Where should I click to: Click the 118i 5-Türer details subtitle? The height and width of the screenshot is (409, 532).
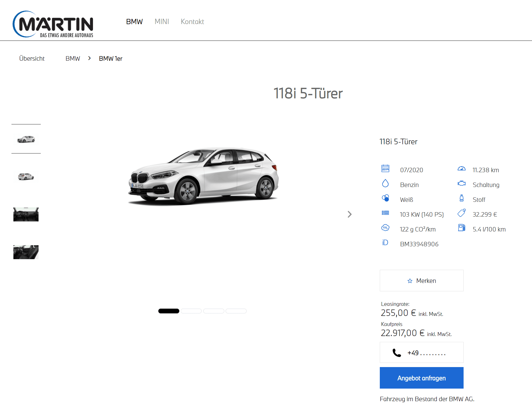pyautogui.click(x=398, y=141)
